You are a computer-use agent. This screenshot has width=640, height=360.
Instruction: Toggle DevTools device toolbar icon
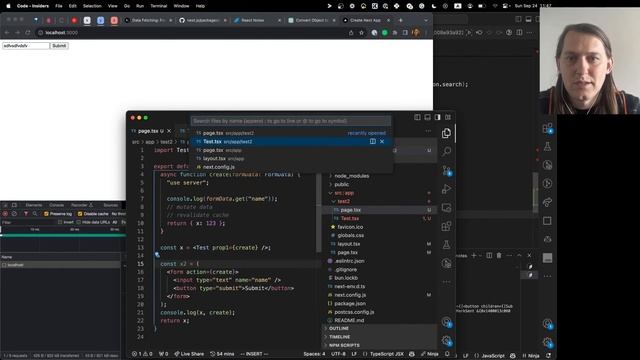pyautogui.click(x=14, y=205)
